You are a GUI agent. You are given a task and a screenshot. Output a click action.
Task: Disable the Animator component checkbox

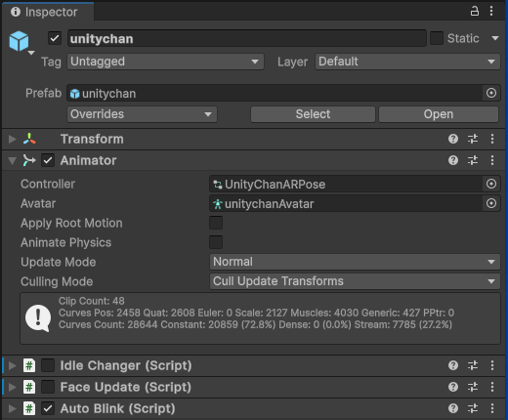pos(48,160)
